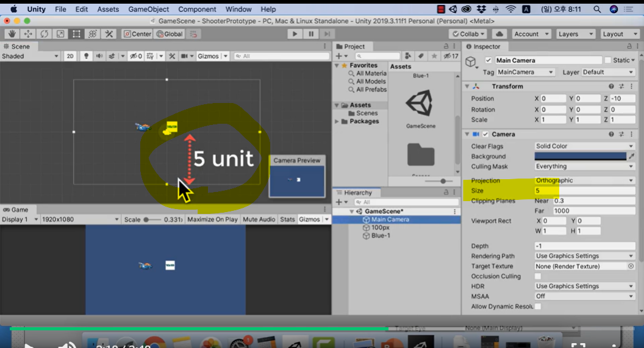
Task: Toggle scene lighting bulb icon
Action: pyautogui.click(x=86, y=56)
